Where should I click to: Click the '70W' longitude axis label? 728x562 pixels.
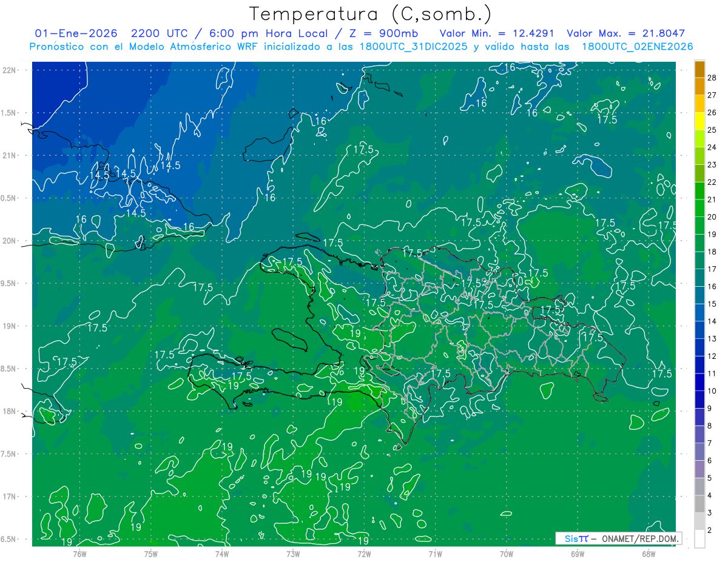pos(507,554)
